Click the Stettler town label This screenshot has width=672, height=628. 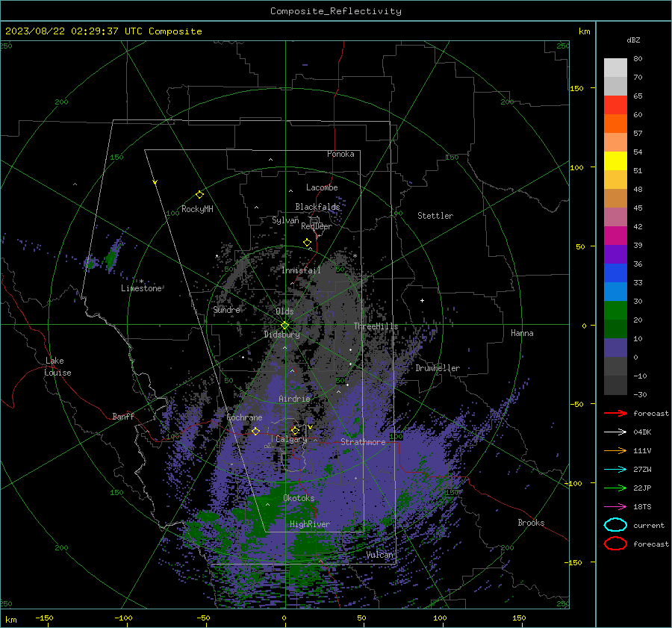click(435, 216)
